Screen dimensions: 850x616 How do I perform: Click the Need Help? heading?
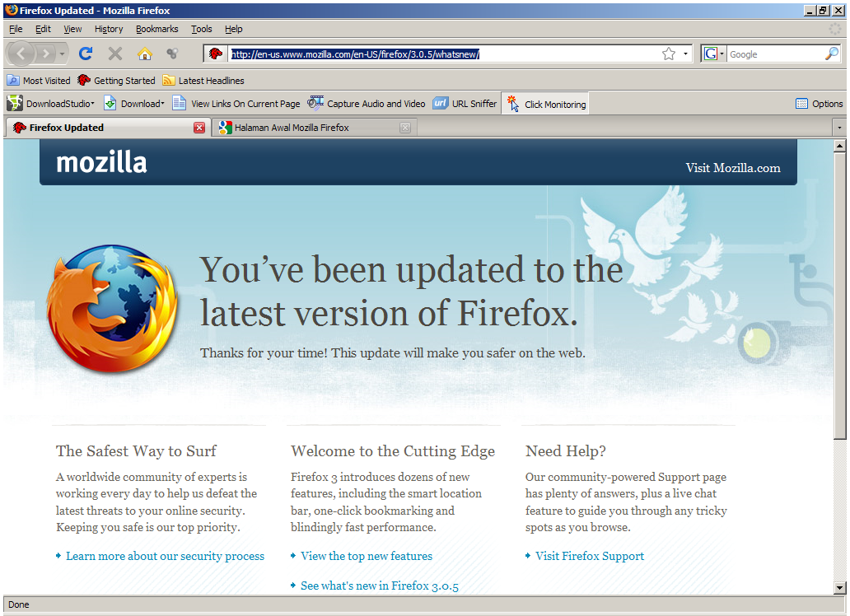click(x=565, y=451)
